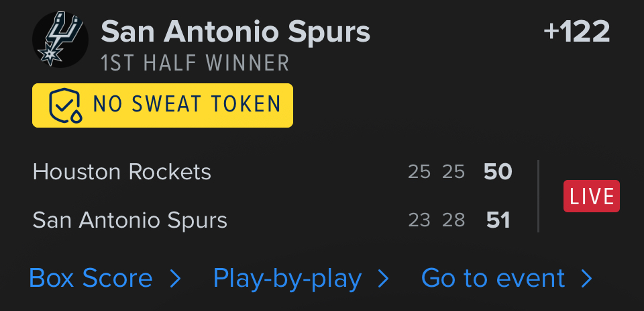Select the Houston Rockets team name
The height and width of the screenshot is (311, 644).
coord(122,172)
